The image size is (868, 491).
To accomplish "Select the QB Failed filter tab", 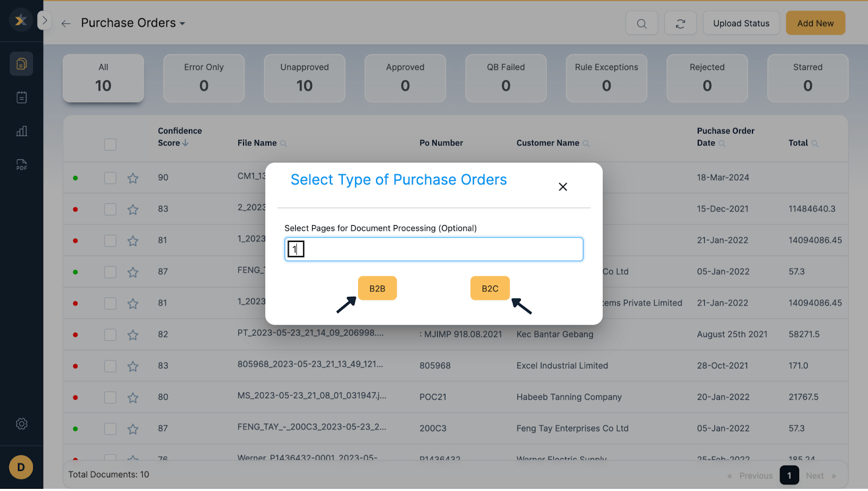I will click(506, 78).
